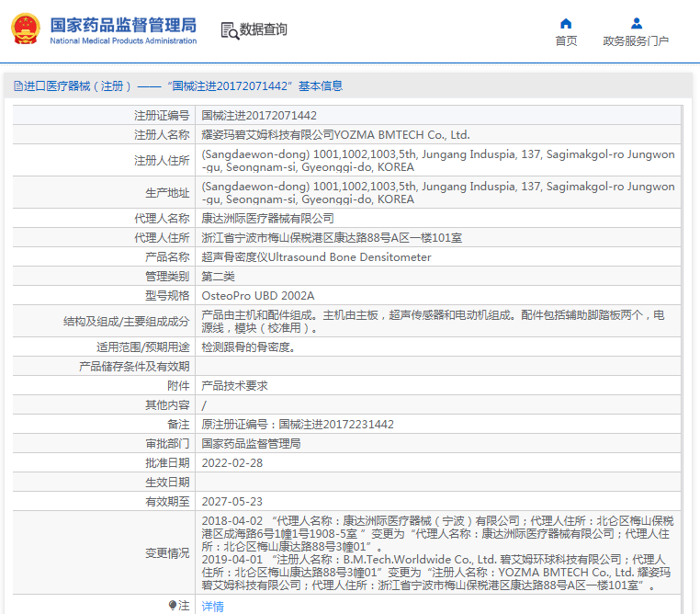Screen dimensions: 700x614
Task: Click the 产品储存条件及有效期 label
Action: pyautogui.click(x=134, y=367)
